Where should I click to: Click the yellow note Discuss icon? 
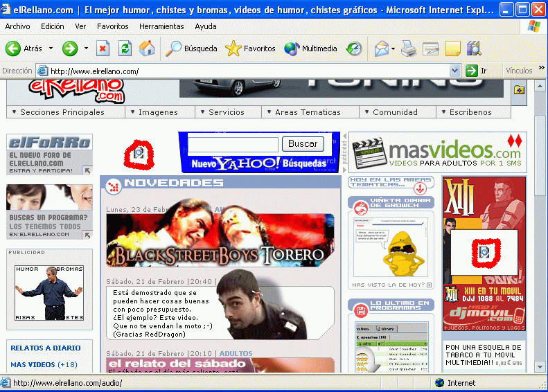[x=452, y=48]
